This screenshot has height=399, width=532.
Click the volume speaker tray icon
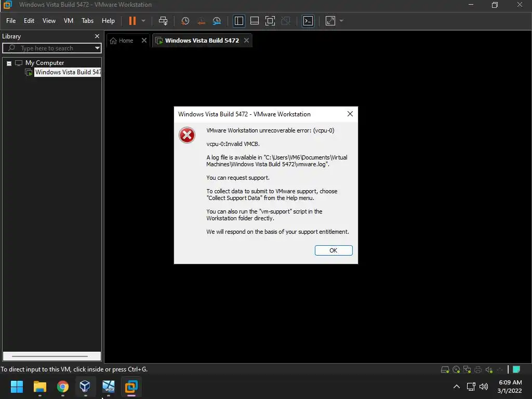[x=484, y=387]
